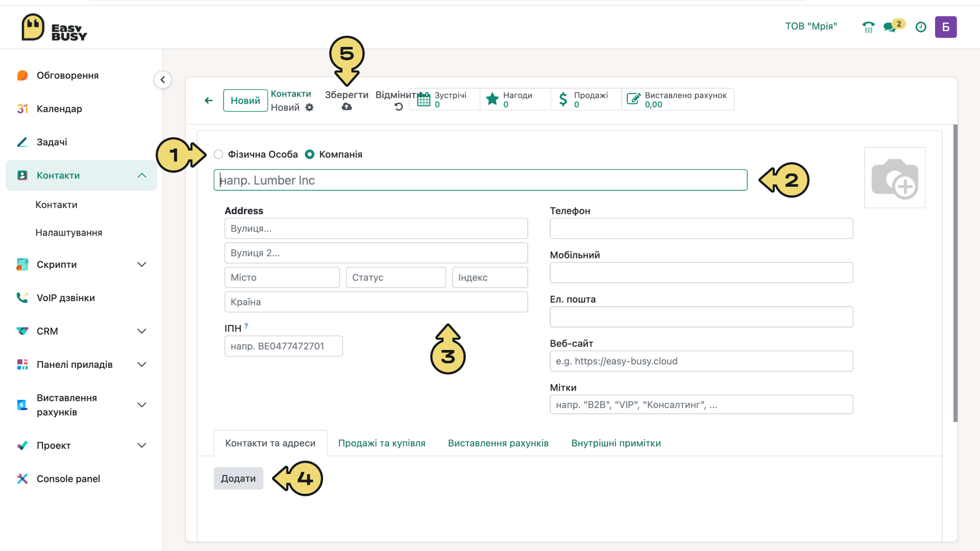Open user avatar Б menu
The image size is (980, 551).
click(946, 27)
